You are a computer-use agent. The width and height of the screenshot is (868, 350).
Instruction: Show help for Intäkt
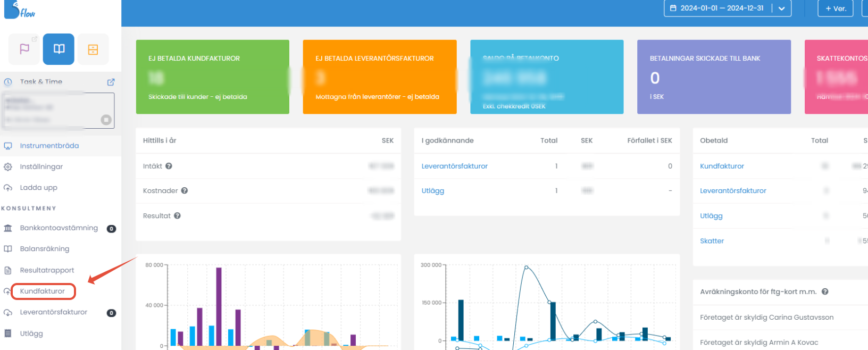click(169, 166)
